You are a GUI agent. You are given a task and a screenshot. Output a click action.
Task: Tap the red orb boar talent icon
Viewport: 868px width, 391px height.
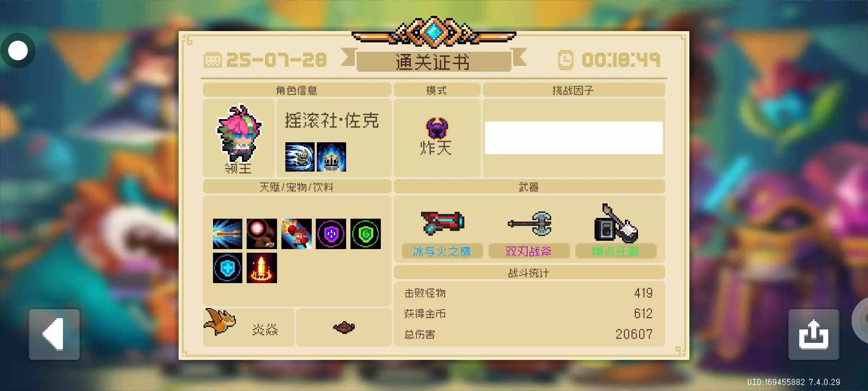262,234
